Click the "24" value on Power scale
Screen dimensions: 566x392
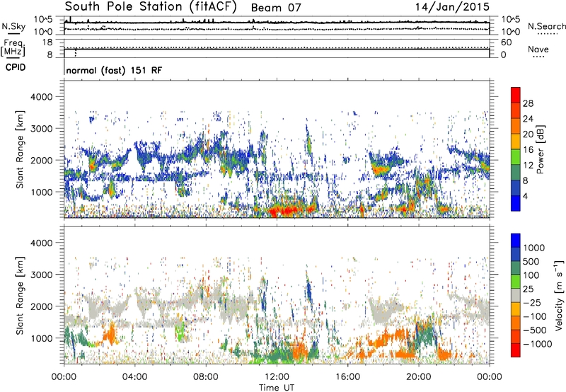tap(528, 119)
